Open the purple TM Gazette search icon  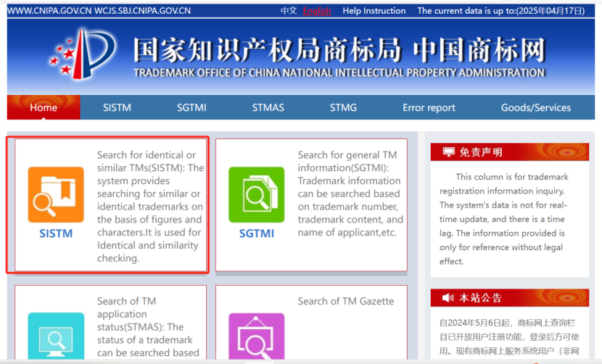pos(257,336)
